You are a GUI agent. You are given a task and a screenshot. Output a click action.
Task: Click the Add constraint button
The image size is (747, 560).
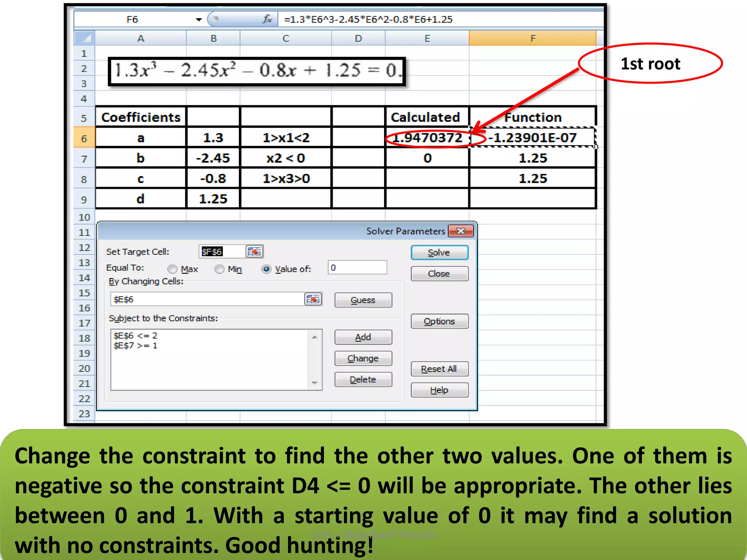click(363, 337)
